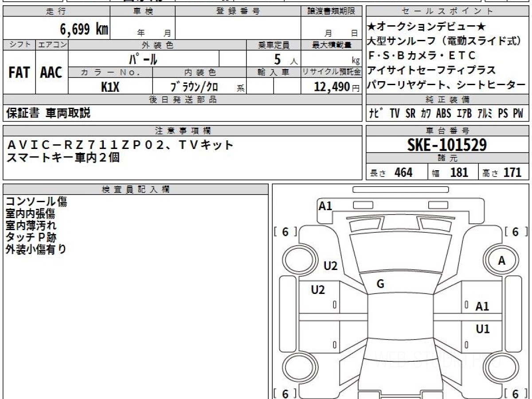Click color number K1X

(x=110, y=87)
